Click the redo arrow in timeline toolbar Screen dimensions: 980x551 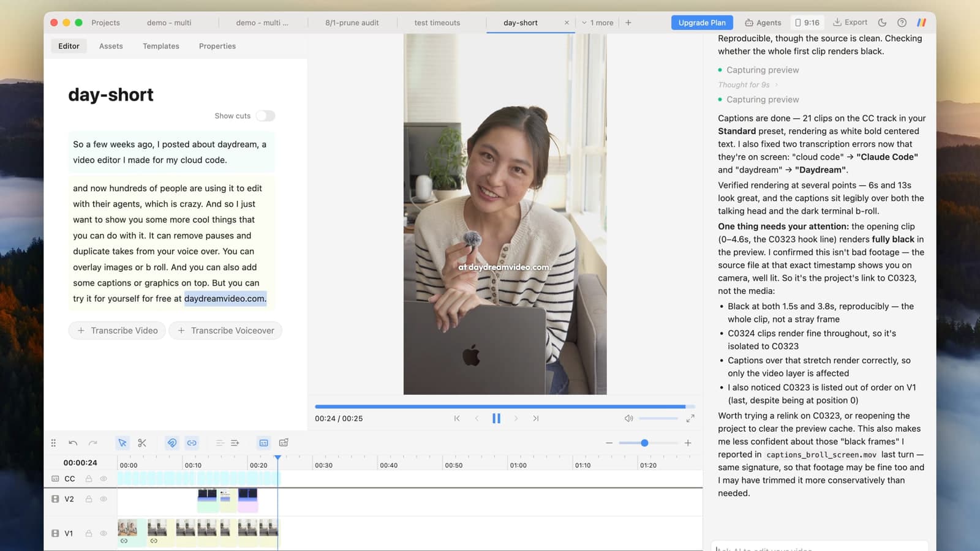click(92, 443)
